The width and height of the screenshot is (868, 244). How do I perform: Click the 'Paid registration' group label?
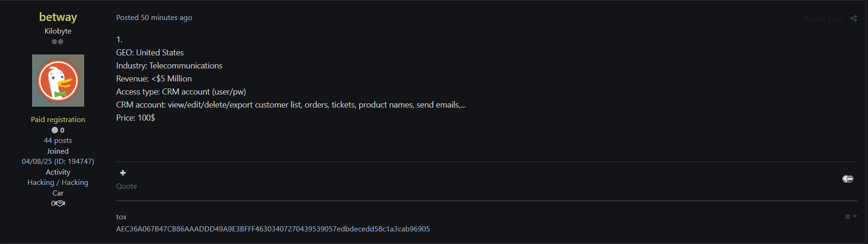pos(58,120)
